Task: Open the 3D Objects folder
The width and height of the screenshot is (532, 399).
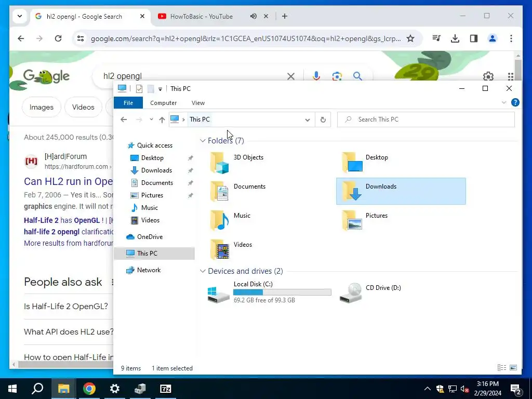Action: click(237, 162)
